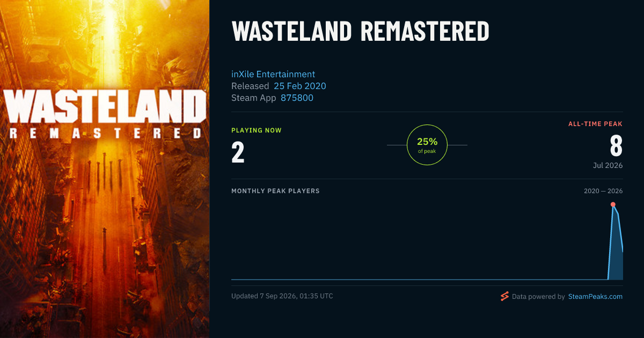Click the Data powered by text
The image size is (644, 338).
538,296
